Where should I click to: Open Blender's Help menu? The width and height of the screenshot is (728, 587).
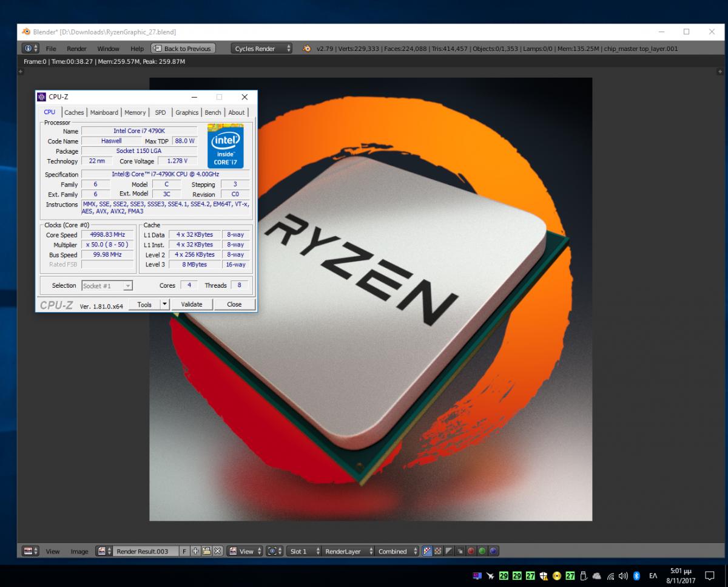[x=137, y=49]
